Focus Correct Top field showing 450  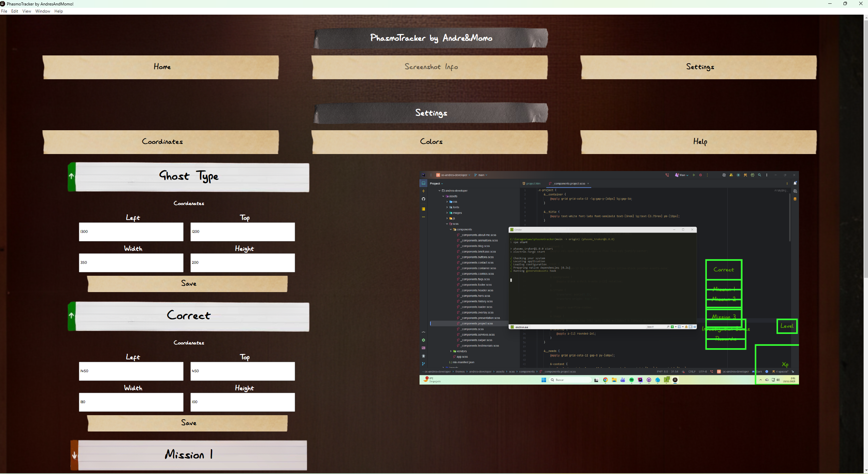click(x=242, y=371)
